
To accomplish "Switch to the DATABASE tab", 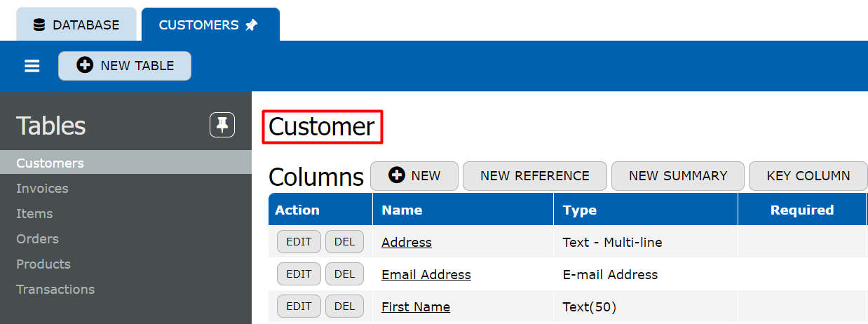I will [x=76, y=25].
